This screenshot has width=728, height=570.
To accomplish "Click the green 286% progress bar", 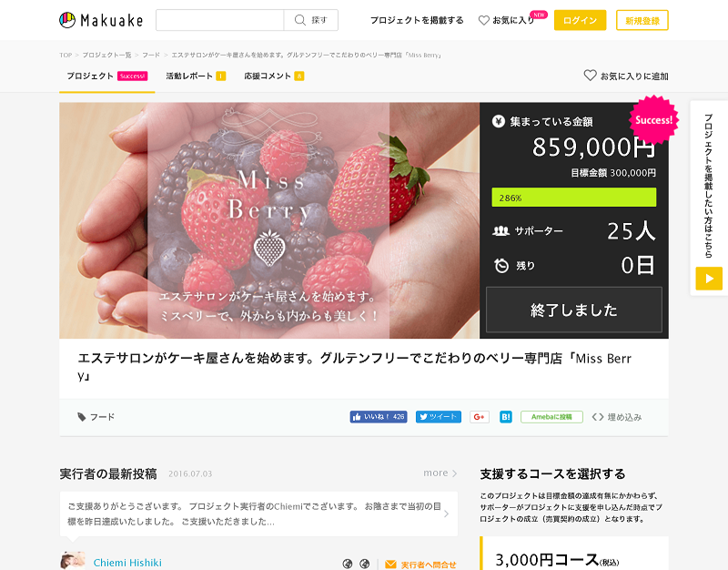I will click(x=574, y=197).
